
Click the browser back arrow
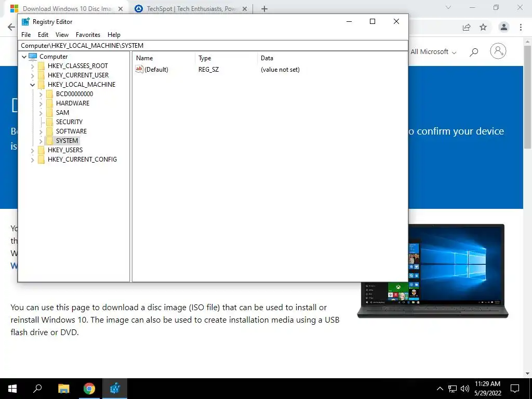coord(11,27)
